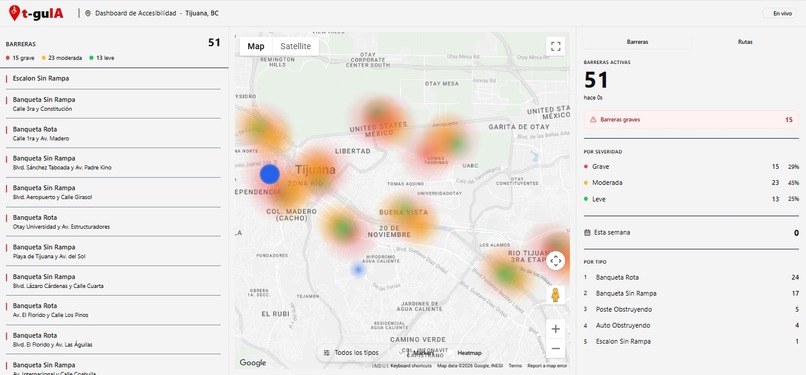
Task: Toggle the En vivo live indicator
Action: coord(779,13)
